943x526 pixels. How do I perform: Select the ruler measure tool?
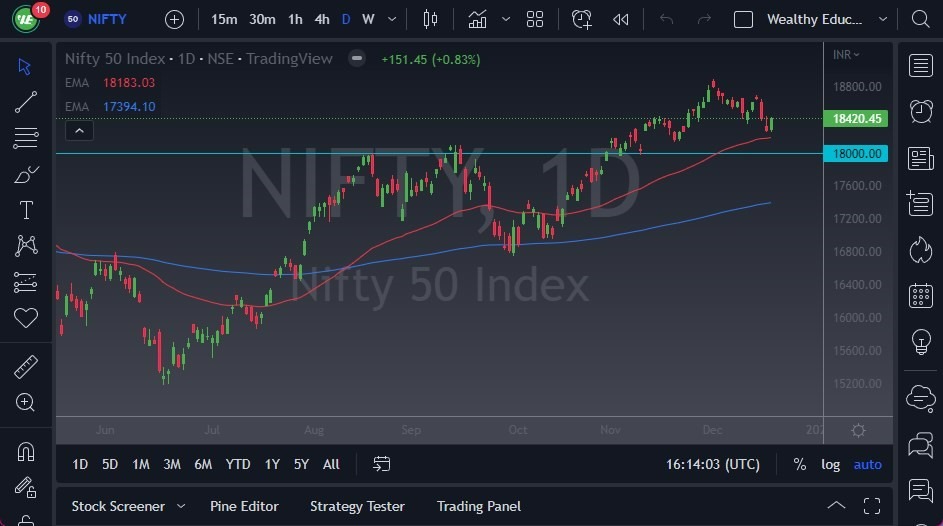click(25, 367)
